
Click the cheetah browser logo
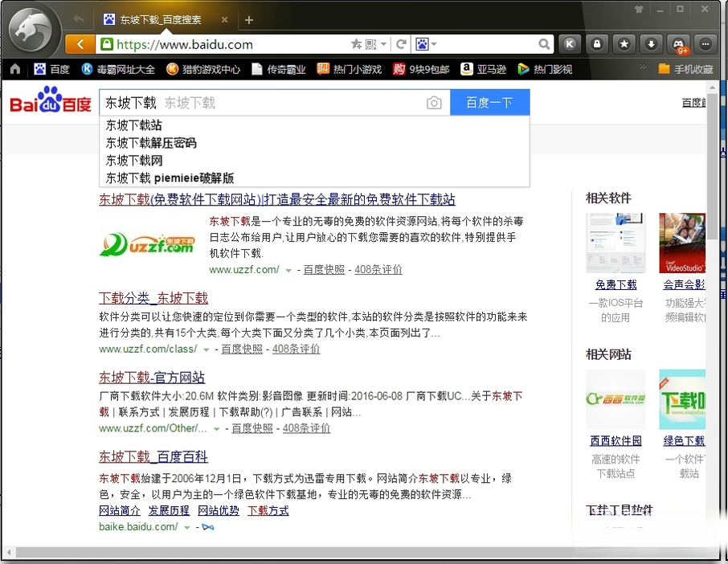pos(31,31)
